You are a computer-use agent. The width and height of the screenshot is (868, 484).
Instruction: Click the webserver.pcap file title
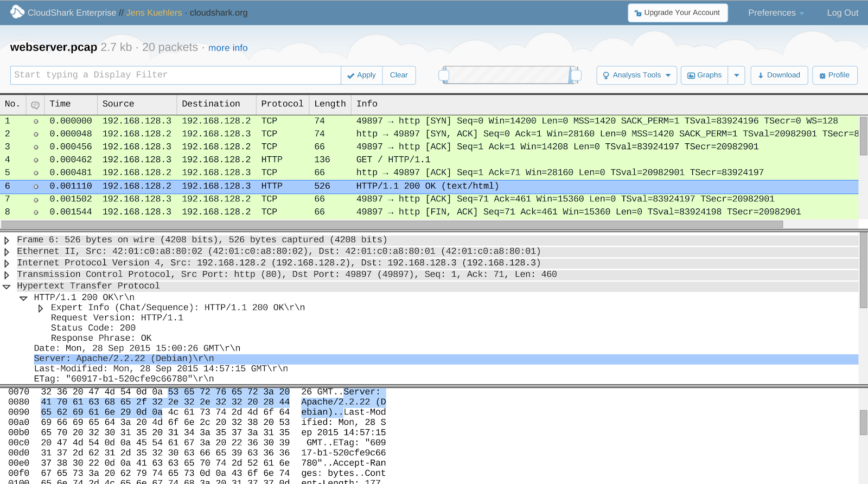coord(54,47)
